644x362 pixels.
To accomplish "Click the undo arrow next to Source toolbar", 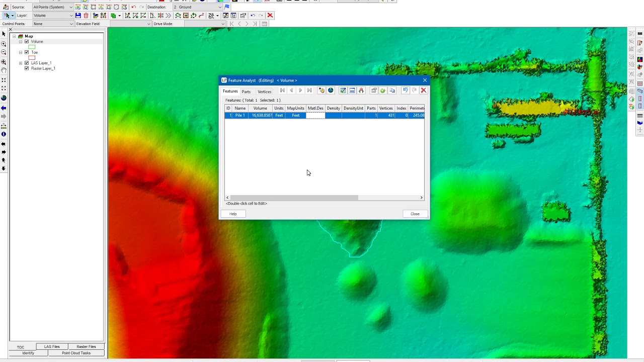I will pyautogui.click(x=133, y=7).
